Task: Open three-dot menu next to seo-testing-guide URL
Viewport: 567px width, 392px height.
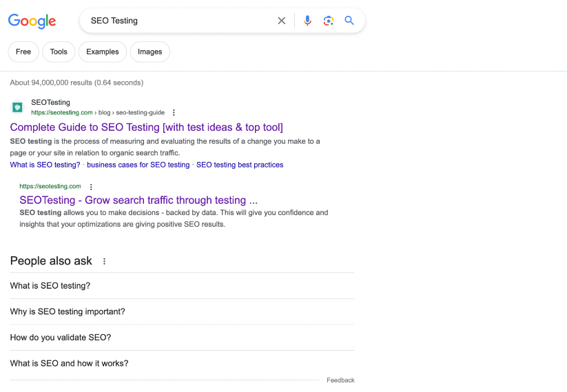Action: [x=174, y=112]
